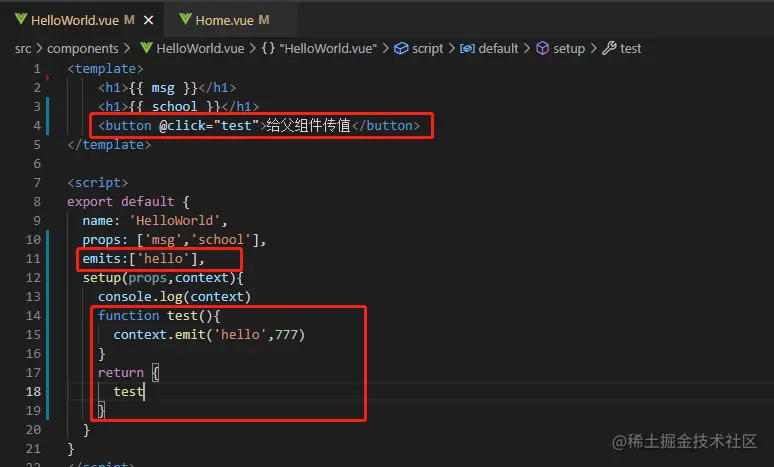
Task: Open the components breadcrumb
Action: (x=82, y=48)
